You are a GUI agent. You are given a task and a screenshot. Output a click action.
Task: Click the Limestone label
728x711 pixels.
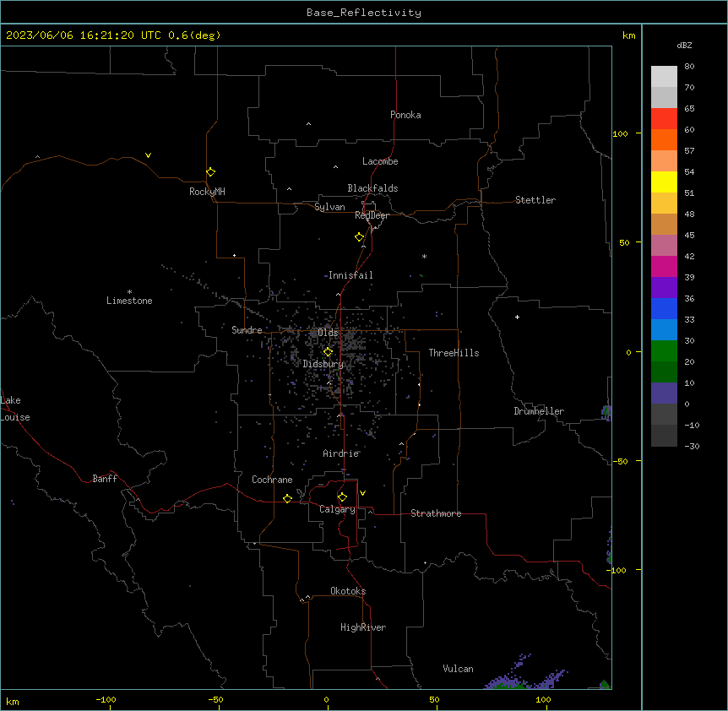(129, 301)
